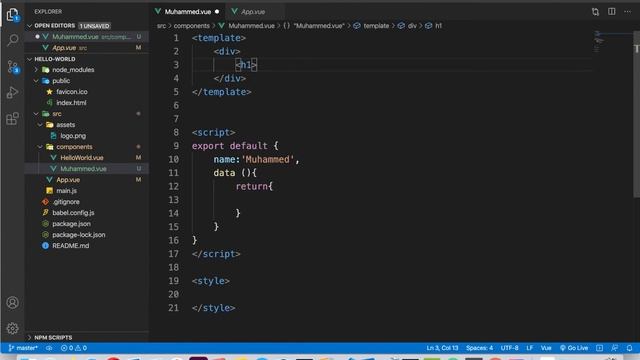The width and height of the screenshot is (640, 360).
Task: Select App.vue in Open Editors list
Action: [87, 48]
